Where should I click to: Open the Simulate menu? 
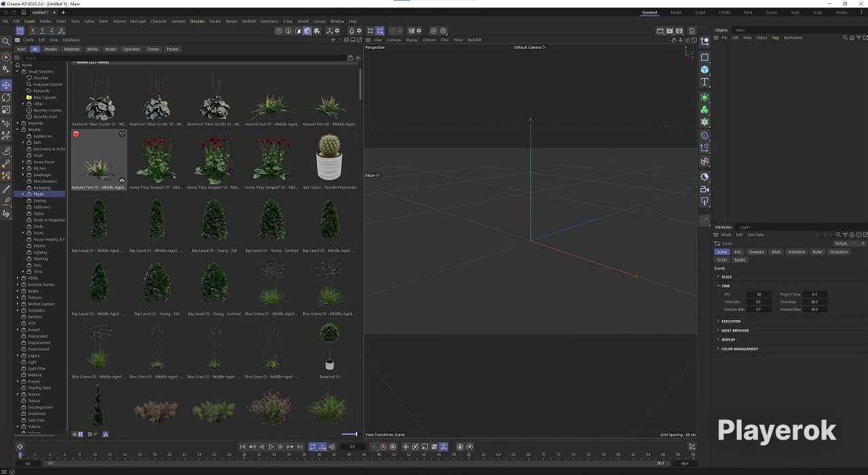197,21
